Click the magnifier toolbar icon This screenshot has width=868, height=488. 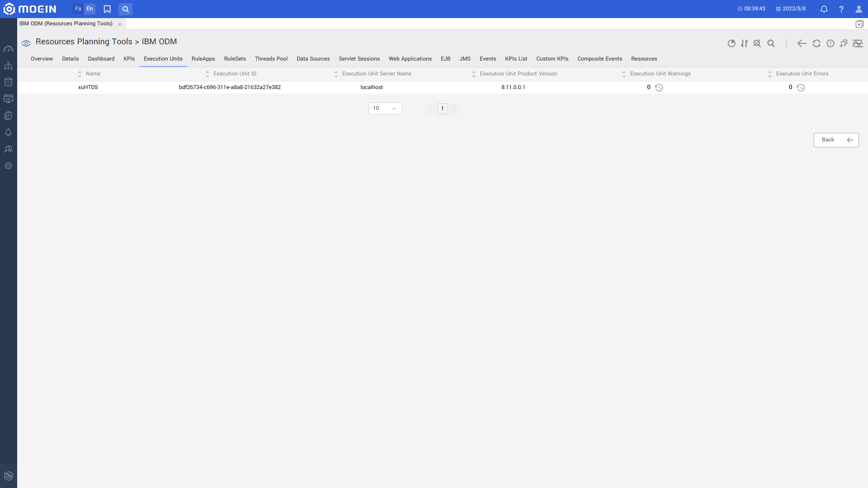coord(771,43)
